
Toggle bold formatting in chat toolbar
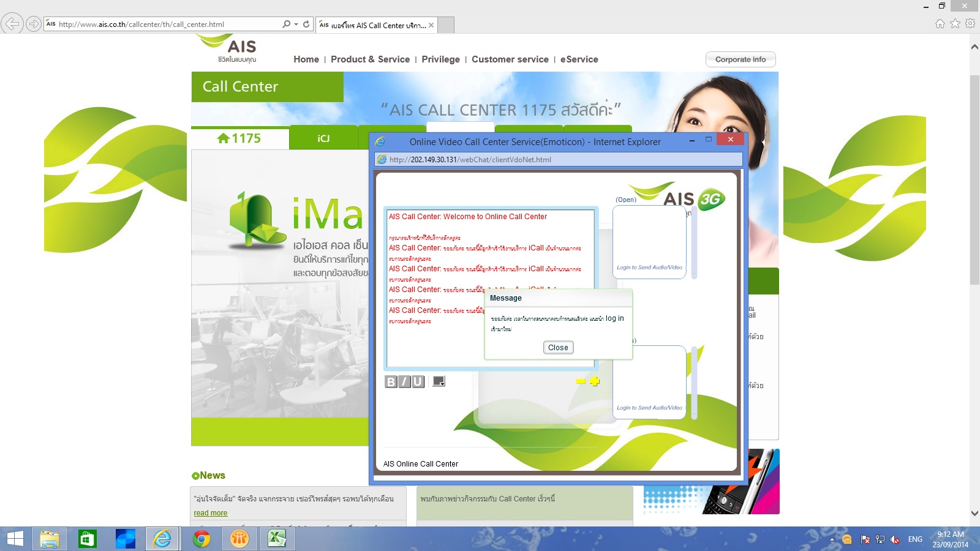click(391, 382)
